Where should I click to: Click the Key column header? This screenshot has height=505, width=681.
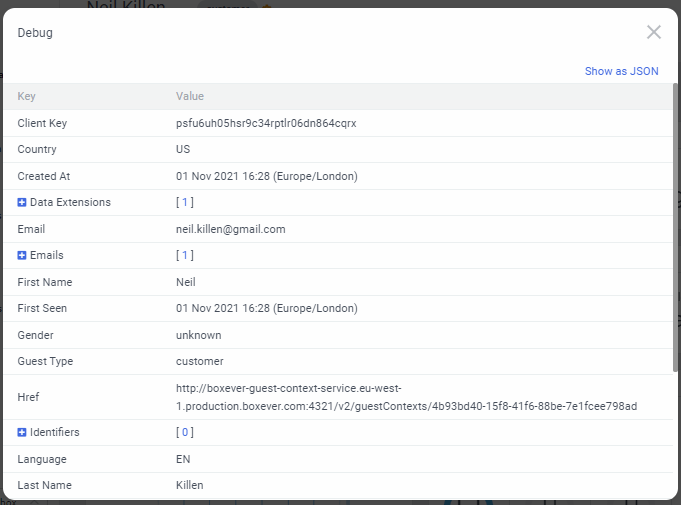pyautogui.click(x=26, y=97)
